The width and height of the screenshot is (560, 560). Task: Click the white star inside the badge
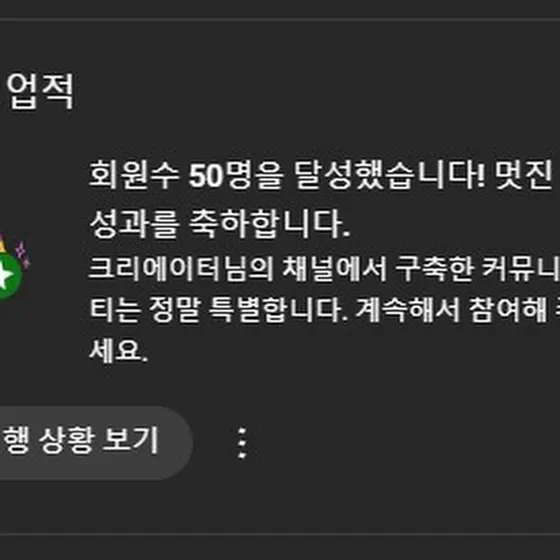5,275
